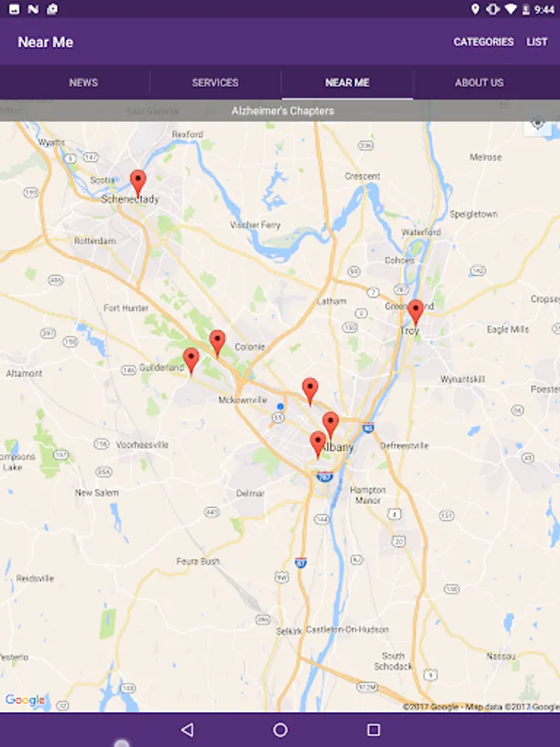The height and width of the screenshot is (747, 560).
Task: Tap the Feura Bush map label
Action: tap(198, 561)
